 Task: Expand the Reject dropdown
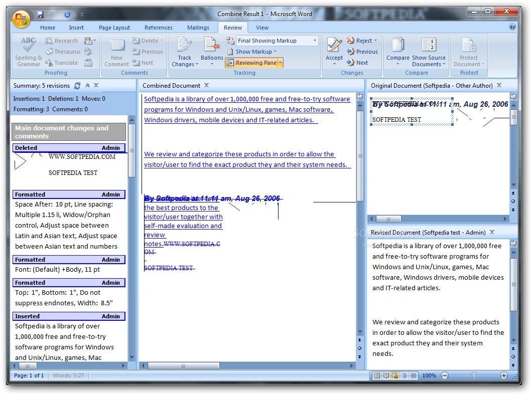(375, 41)
